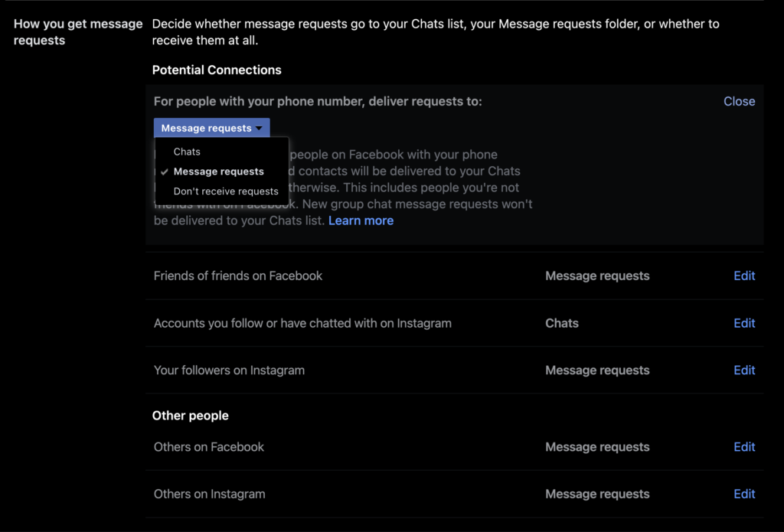
Task: Click Message requests value for Friends of friends
Action: pos(597,276)
